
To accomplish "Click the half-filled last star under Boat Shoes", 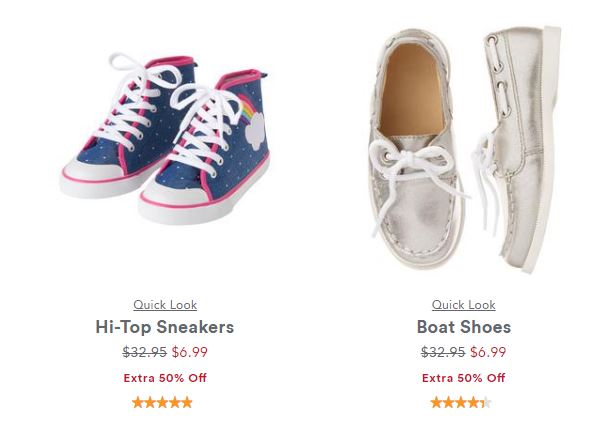I will pyautogui.click(x=486, y=402).
